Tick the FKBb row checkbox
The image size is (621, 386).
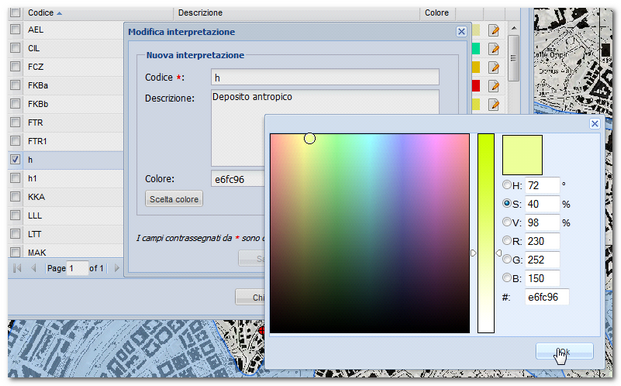point(15,103)
